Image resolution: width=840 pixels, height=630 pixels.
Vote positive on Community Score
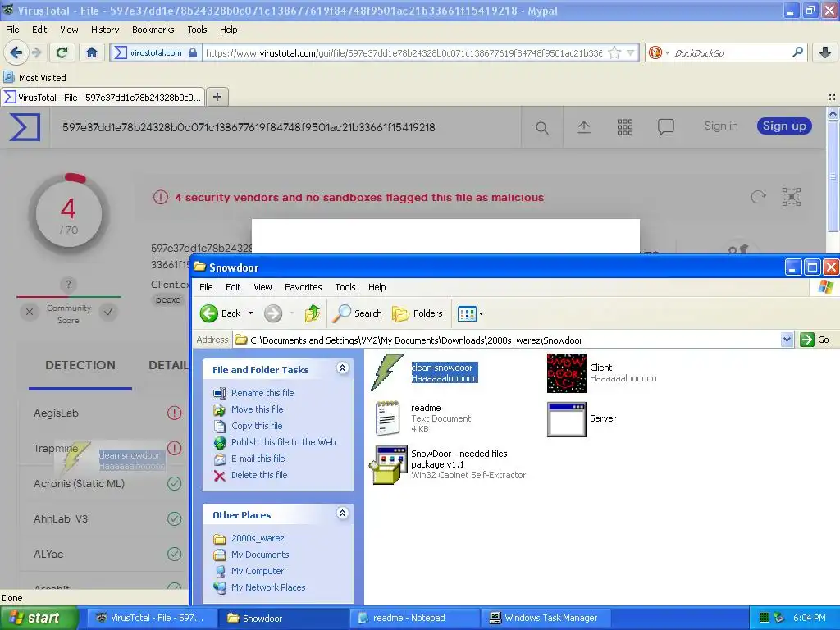tap(108, 312)
